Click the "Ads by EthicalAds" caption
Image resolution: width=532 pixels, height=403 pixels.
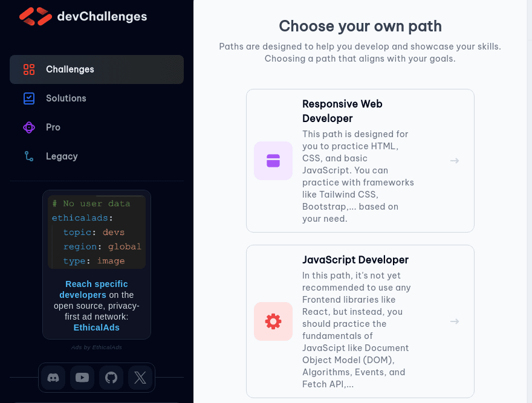click(x=97, y=347)
